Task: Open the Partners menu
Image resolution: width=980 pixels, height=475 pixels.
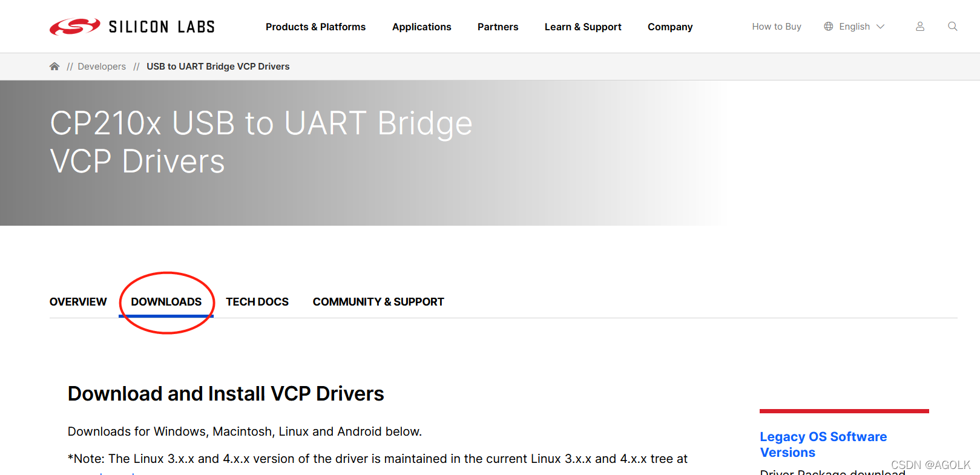Action: 498,27
